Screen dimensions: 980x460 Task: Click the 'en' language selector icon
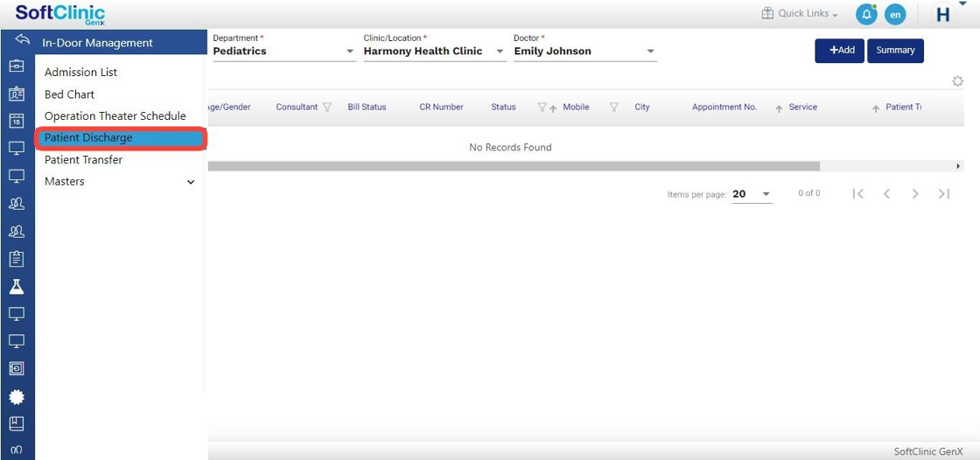(x=894, y=15)
